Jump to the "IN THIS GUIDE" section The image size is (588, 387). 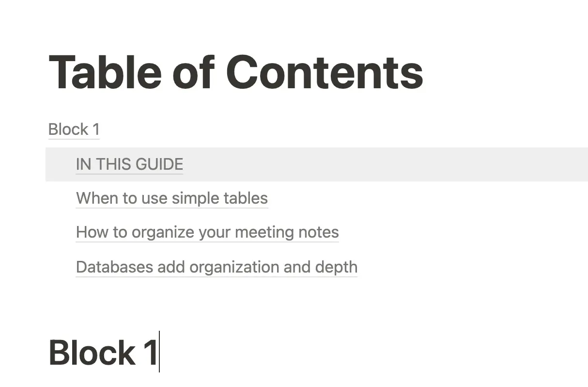[x=129, y=164]
